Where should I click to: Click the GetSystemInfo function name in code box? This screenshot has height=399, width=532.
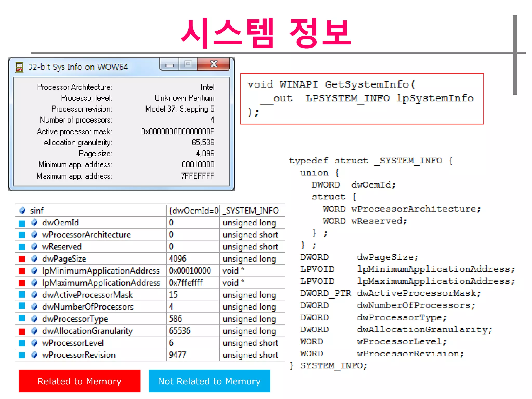click(x=367, y=84)
